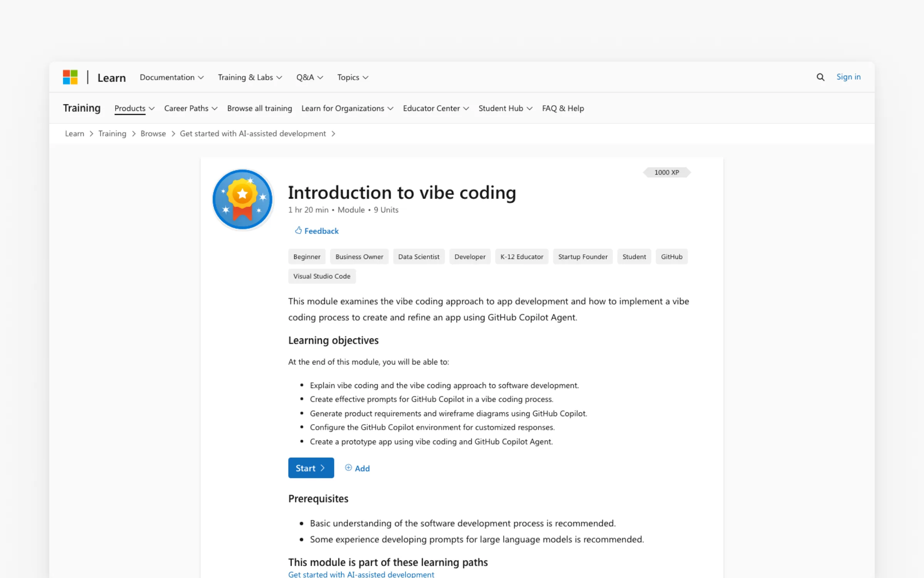
Task: Expand the Educator Center dropdown
Action: [436, 108]
